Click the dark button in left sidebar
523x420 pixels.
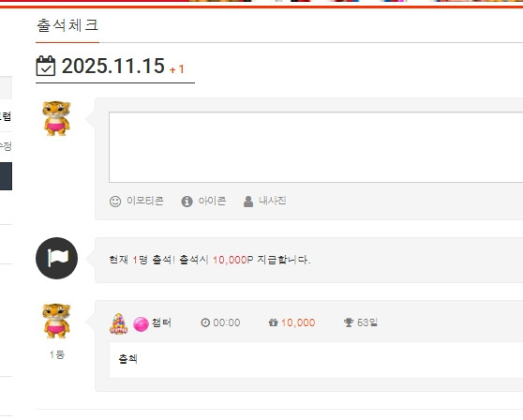click(x=6, y=176)
